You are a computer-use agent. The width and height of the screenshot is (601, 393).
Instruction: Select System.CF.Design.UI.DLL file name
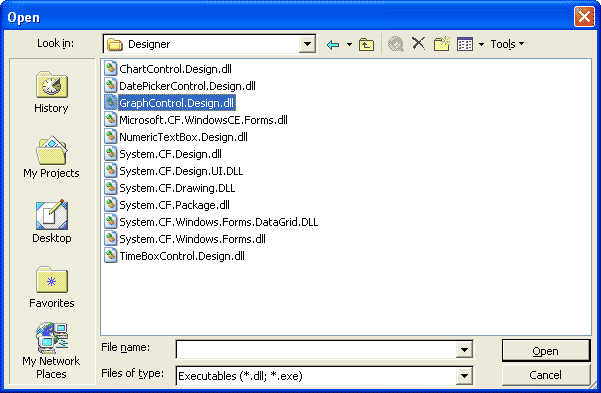pyautogui.click(x=181, y=171)
